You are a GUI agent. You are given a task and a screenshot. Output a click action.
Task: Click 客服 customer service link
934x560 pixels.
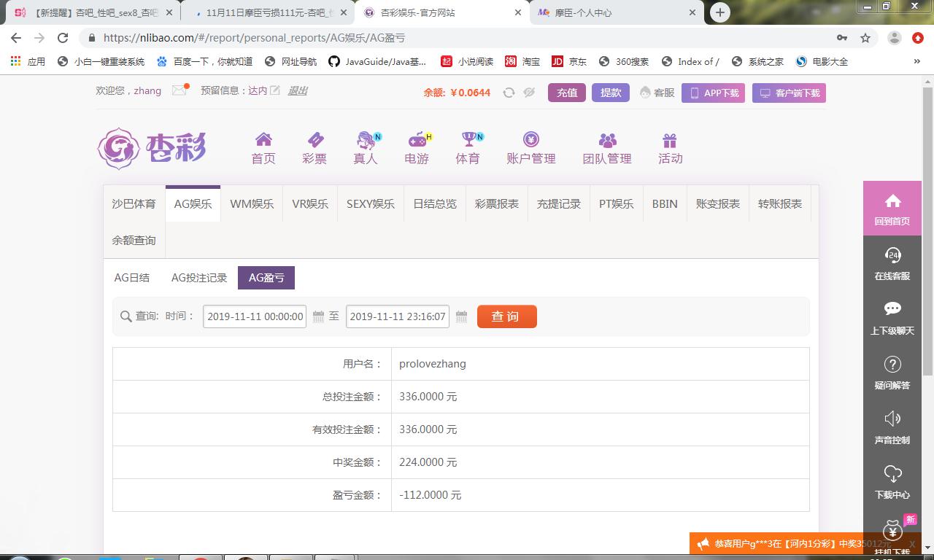tap(657, 93)
